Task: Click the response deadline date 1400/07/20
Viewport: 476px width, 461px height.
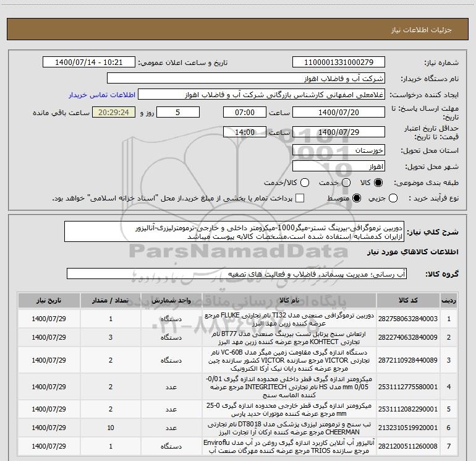Action: (x=339, y=113)
